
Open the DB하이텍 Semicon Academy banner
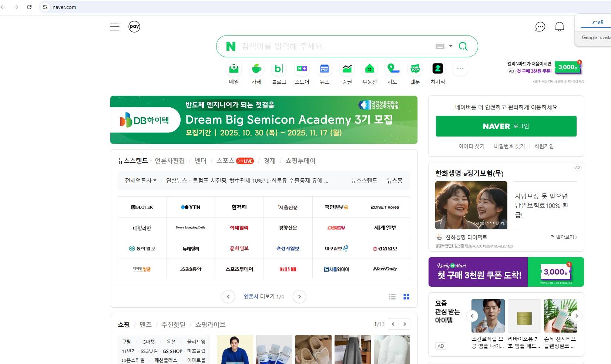[x=264, y=120]
